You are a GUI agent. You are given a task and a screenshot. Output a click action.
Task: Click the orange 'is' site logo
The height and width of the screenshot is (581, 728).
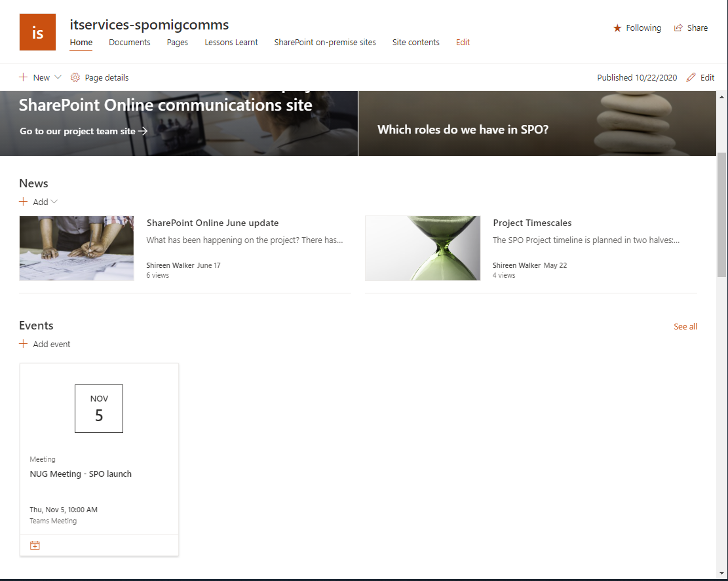[37, 32]
